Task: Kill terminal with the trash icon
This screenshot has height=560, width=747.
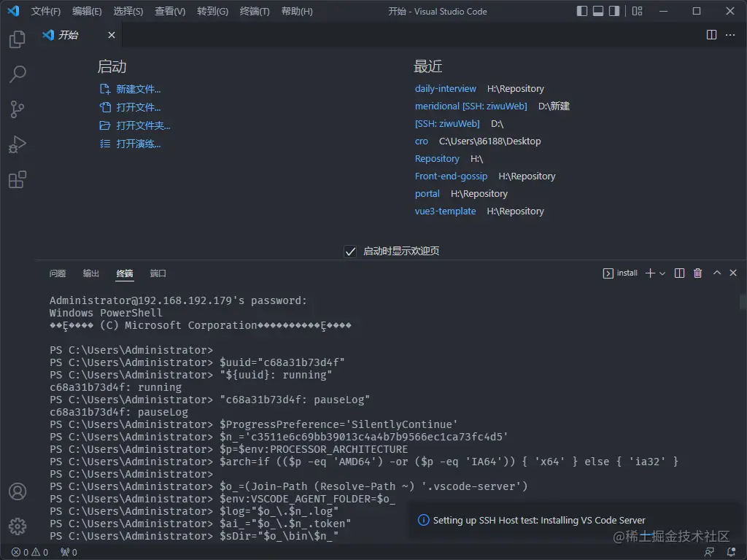Action: [x=697, y=273]
